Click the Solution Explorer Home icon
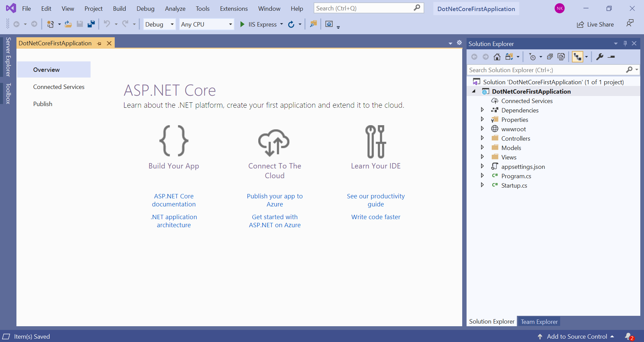Screen dimensions: 644x342 pyautogui.click(x=497, y=57)
